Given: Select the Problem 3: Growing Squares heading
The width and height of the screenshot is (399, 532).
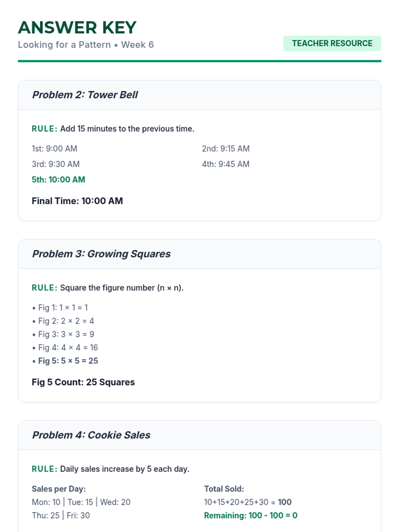Looking at the screenshot, I should tap(101, 254).
